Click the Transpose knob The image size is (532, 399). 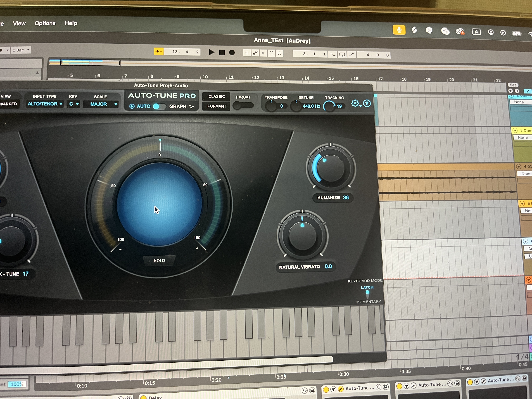271,106
